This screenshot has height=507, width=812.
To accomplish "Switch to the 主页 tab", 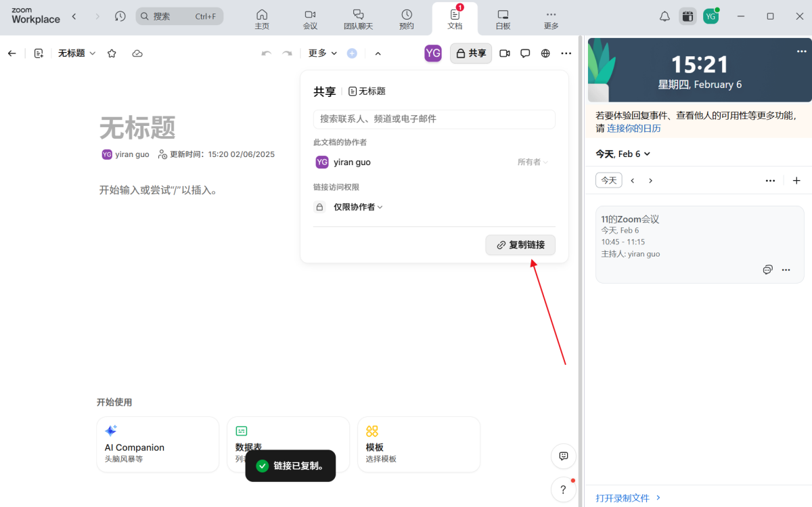I will (262, 16).
